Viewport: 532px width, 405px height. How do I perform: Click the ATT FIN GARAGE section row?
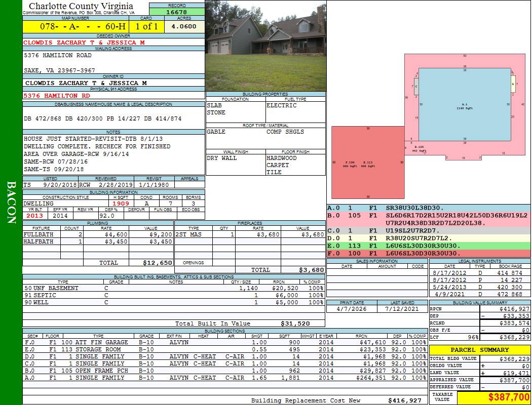click(x=225, y=342)
